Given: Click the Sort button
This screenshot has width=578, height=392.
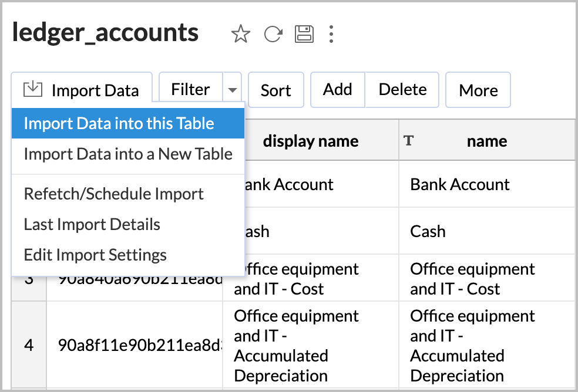Looking at the screenshot, I should [276, 89].
